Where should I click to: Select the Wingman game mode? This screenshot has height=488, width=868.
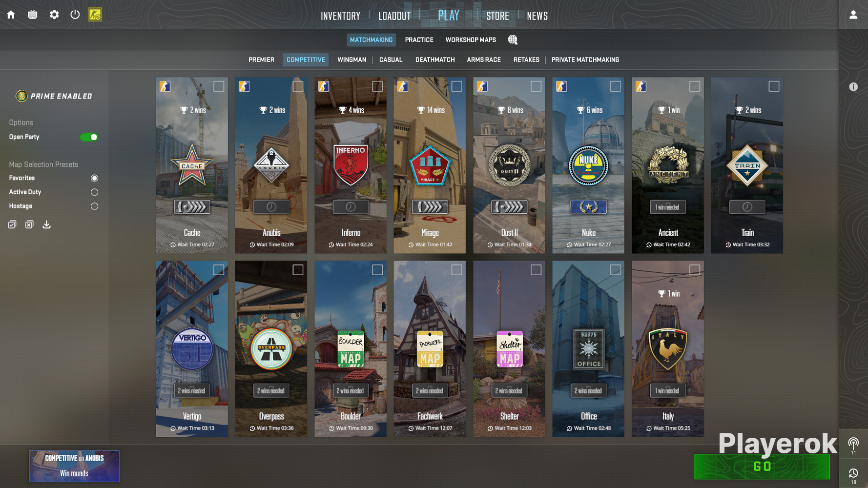[351, 60]
